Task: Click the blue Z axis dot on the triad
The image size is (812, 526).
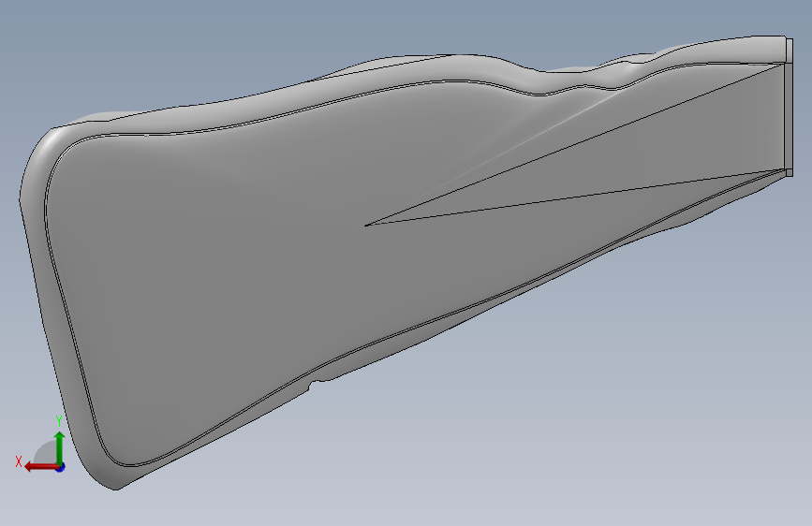Action: [61, 468]
